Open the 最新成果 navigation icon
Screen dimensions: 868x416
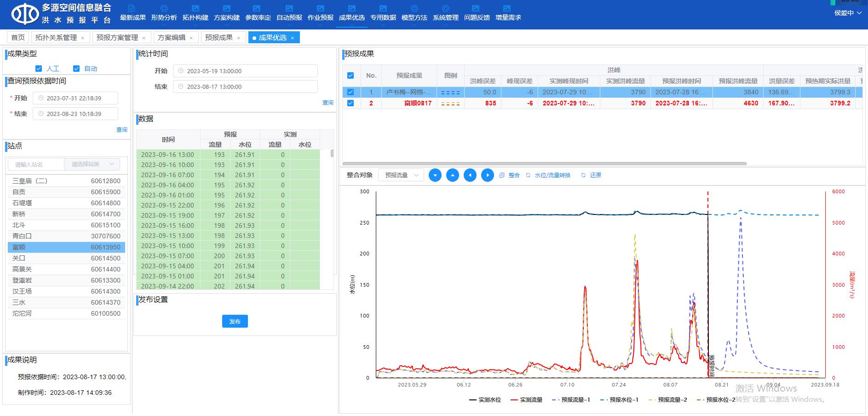click(x=132, y=9)
